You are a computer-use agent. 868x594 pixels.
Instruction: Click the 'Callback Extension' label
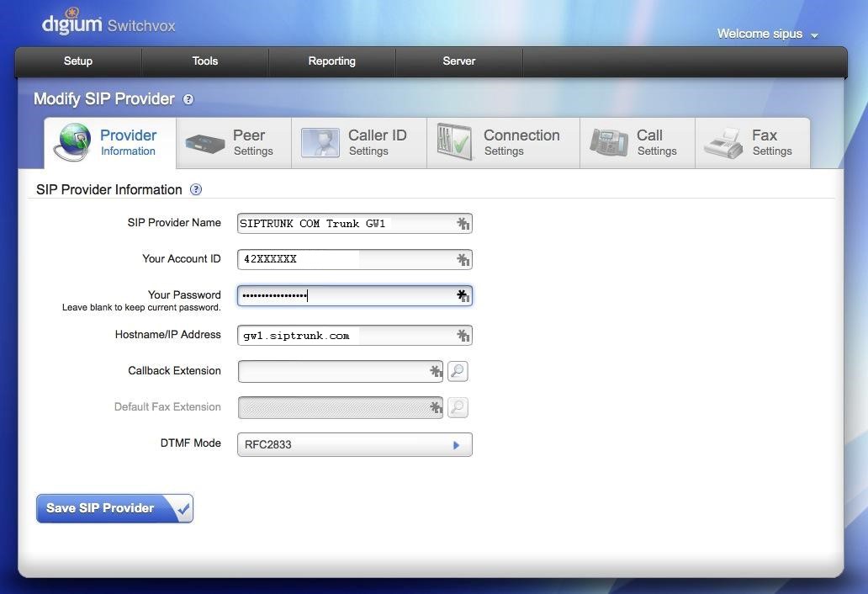(174, 371)
